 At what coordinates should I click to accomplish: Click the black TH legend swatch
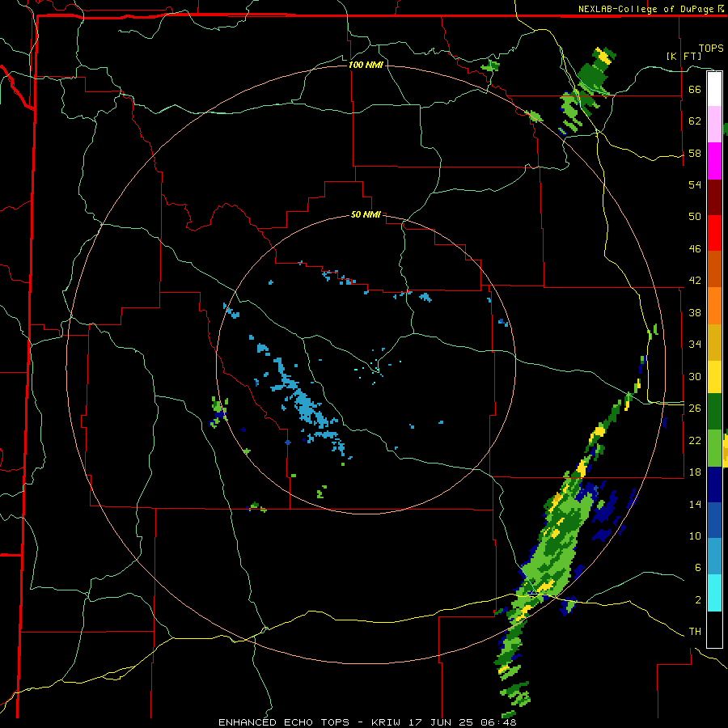[714, 629]
